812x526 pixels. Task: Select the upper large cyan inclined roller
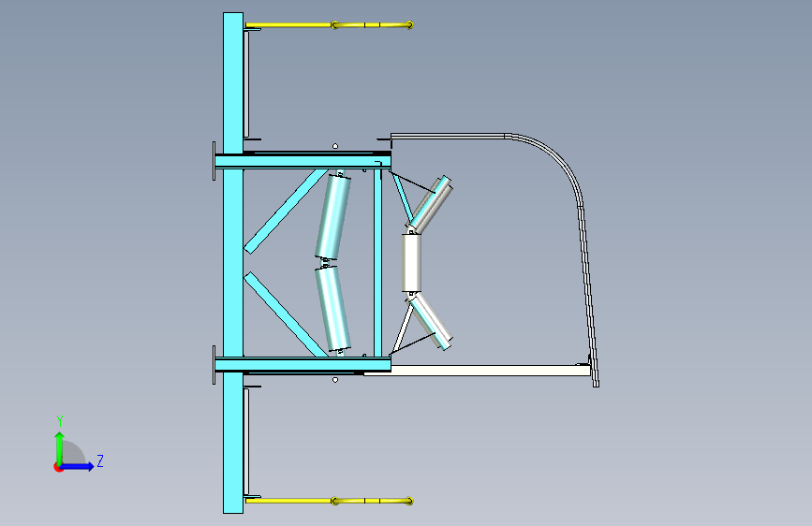[x=333, y=216]
